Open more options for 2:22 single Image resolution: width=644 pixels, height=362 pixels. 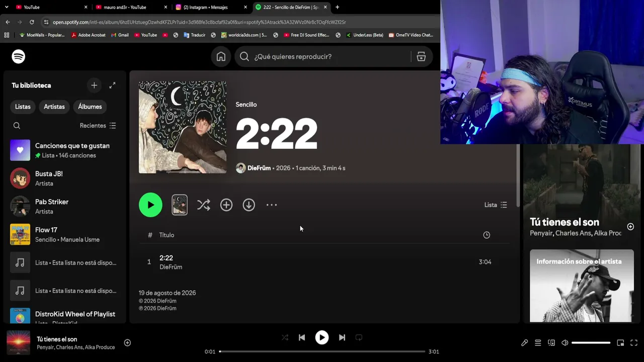coord(272,205)
